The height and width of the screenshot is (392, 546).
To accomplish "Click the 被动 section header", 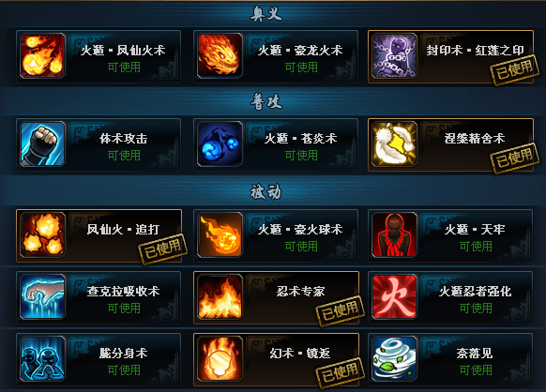I will click(x=265, y=192).
